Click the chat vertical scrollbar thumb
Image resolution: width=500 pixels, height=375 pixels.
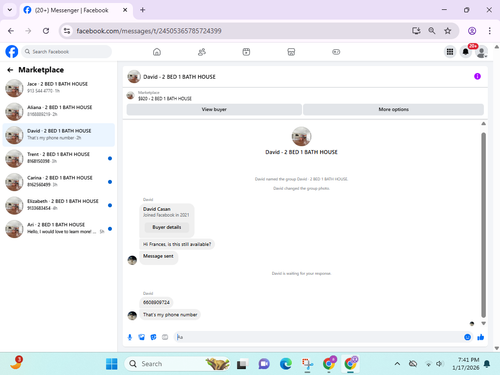coord(483,225)
